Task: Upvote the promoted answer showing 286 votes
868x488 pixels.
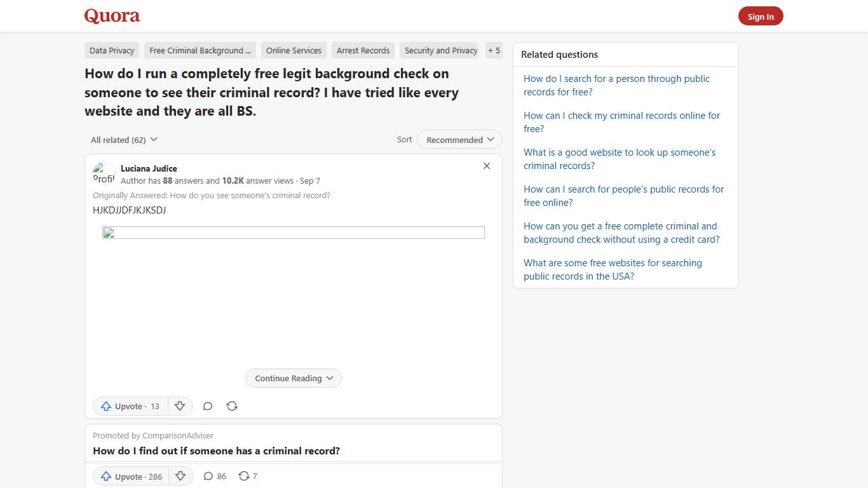Action: click(x=131, y=476)
